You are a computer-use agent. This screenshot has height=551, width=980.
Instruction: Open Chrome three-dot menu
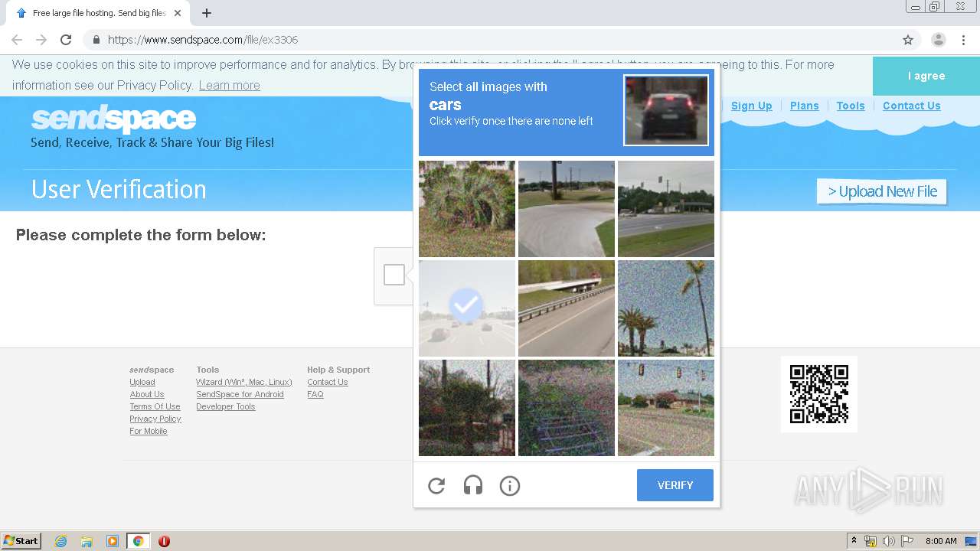963,40
